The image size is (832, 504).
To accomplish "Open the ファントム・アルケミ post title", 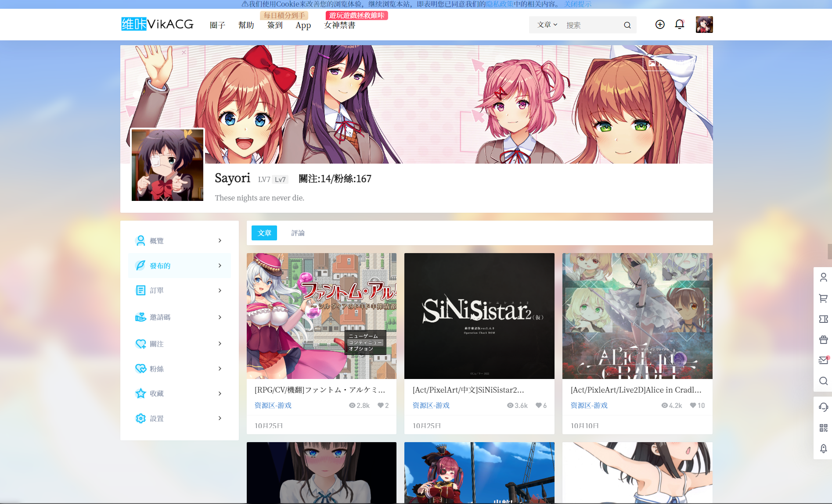I will 320,390.
